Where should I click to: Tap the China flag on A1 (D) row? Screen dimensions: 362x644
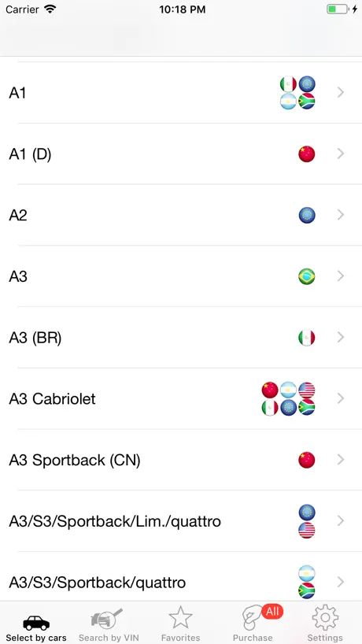pyautogui.click(x=307, y=154)
